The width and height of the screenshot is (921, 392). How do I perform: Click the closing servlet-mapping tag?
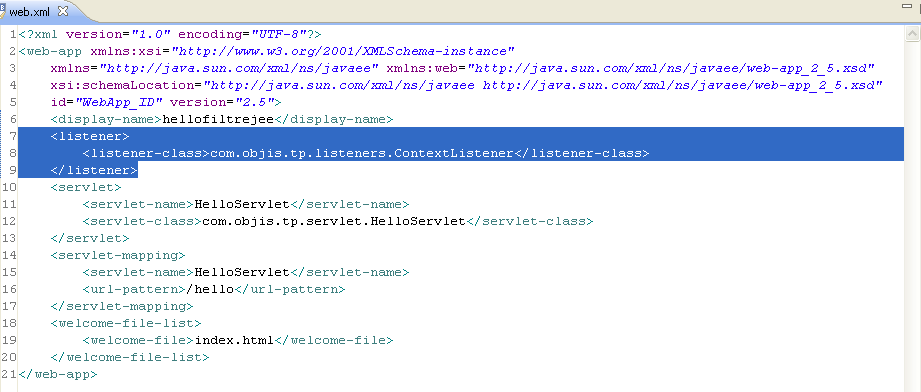pyautogui.click(x=122, y=307)
